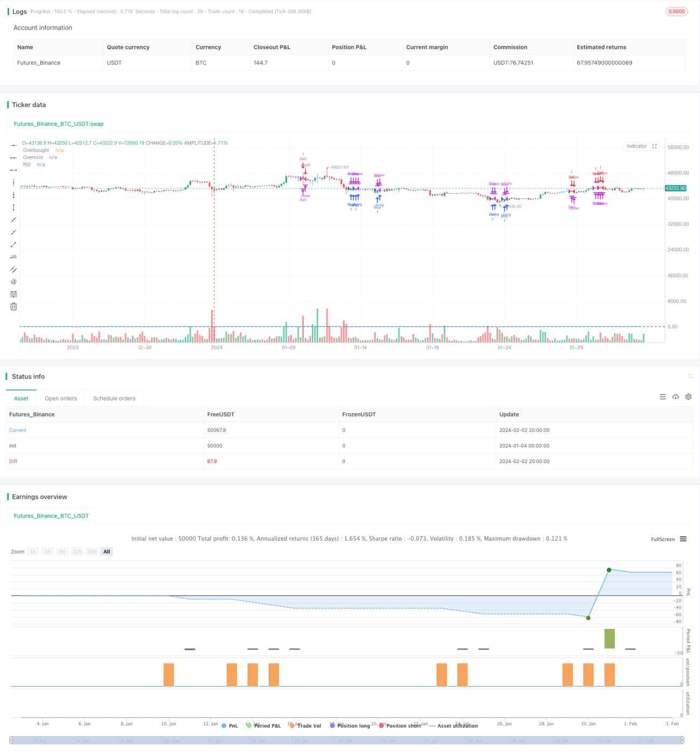Click the Overbought indicator label on the chart
Screen dimensions: 700x756
[x=36, y=150]
